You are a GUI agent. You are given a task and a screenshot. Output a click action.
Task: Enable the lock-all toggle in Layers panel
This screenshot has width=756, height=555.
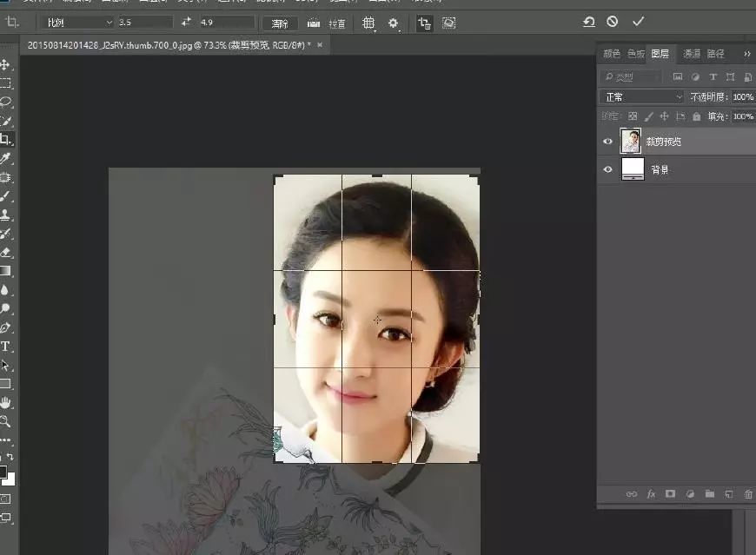pos(696,116)
